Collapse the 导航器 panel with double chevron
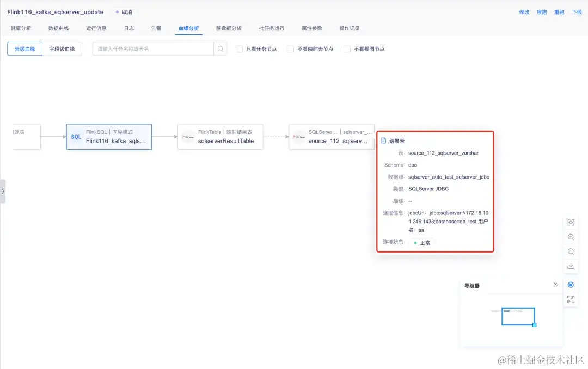This screenshot has width=588, height=369. click(556, 285)
